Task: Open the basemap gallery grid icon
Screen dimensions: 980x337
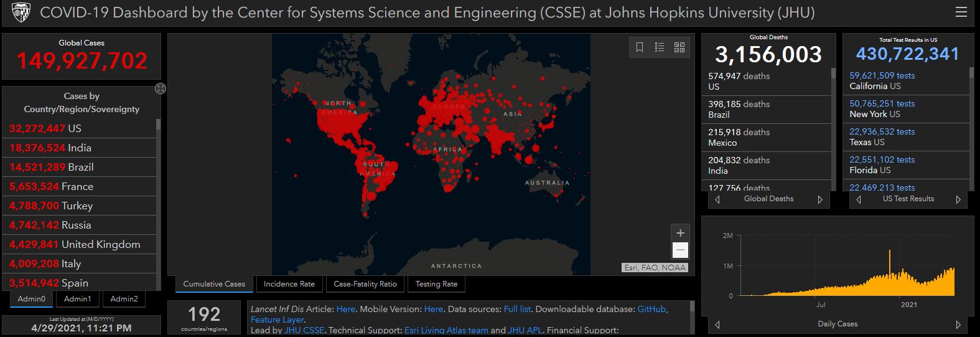Action: pos(679,47)
